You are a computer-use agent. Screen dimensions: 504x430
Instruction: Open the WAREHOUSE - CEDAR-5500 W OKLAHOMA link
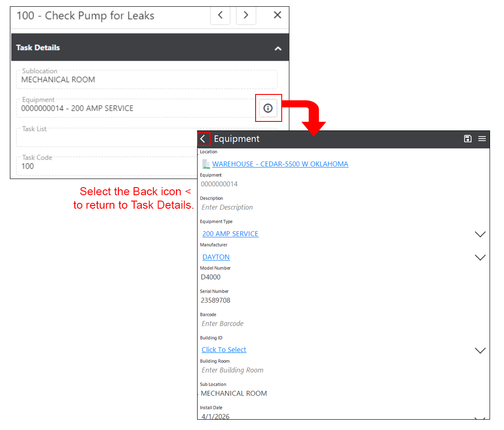click(x=280, y=164)
